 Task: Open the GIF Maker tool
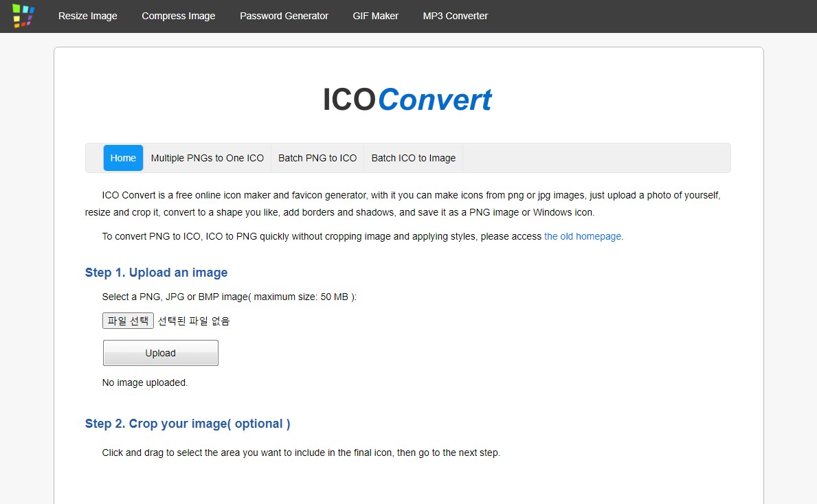(x=375, y=16)
